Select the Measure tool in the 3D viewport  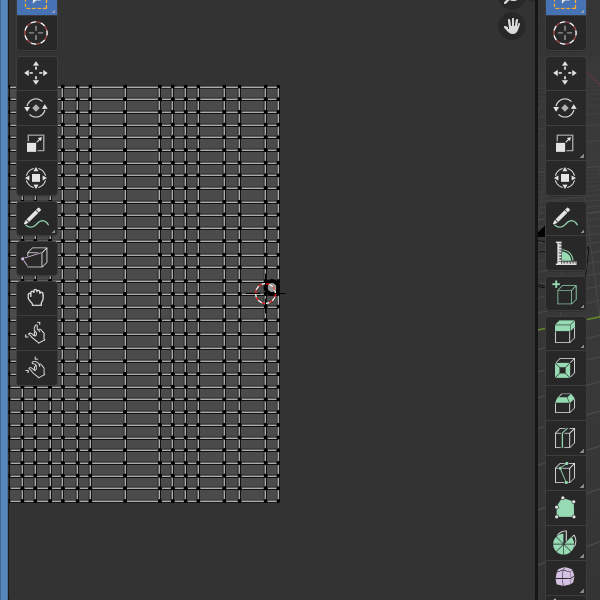(x=565, y=255)
